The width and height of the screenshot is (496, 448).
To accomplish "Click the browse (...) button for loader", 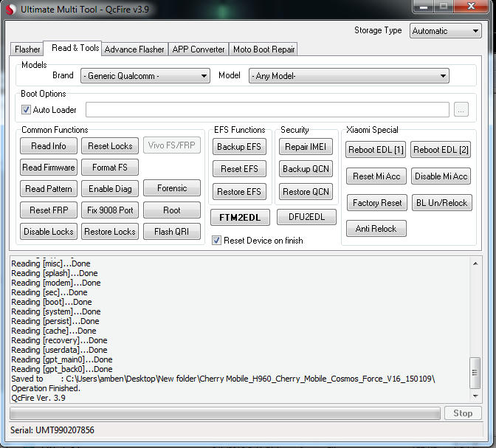I will [x=461, y=110].
